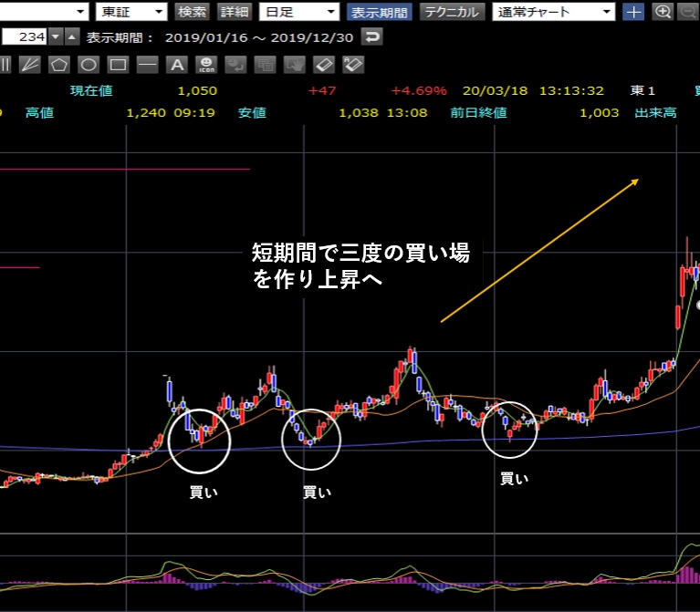Open the テクニカル indicators button

453,12
